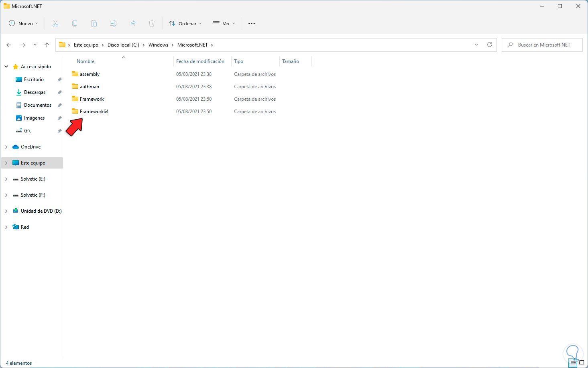
Task: Click the Framework folder icon
Action: coord(75,99)
